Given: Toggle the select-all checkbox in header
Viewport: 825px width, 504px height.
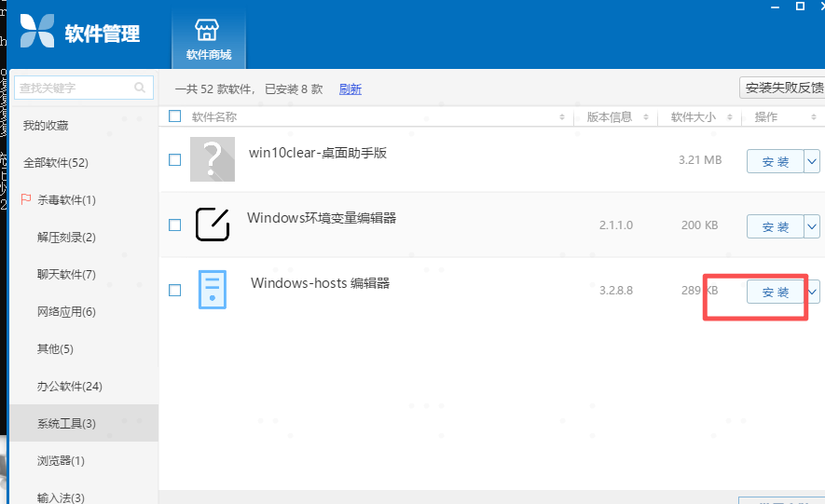Looking at the screenshot, I should (175, 116).
